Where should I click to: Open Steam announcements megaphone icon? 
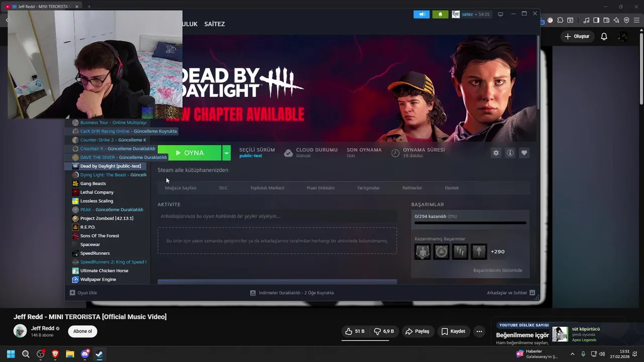point(422,14)
